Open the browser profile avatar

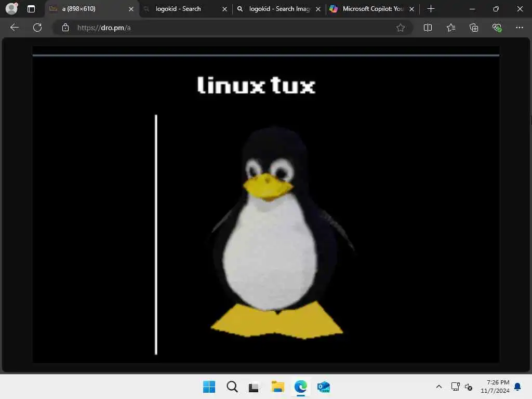(11, 8)
